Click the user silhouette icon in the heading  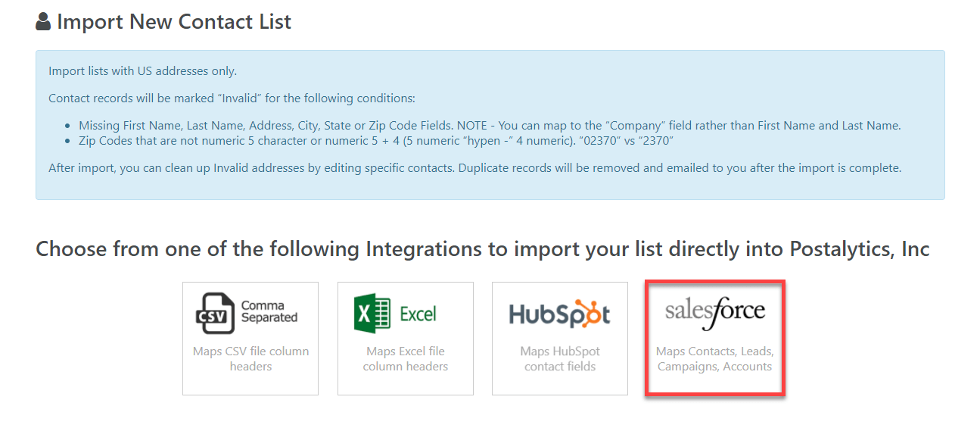[43, 22]
